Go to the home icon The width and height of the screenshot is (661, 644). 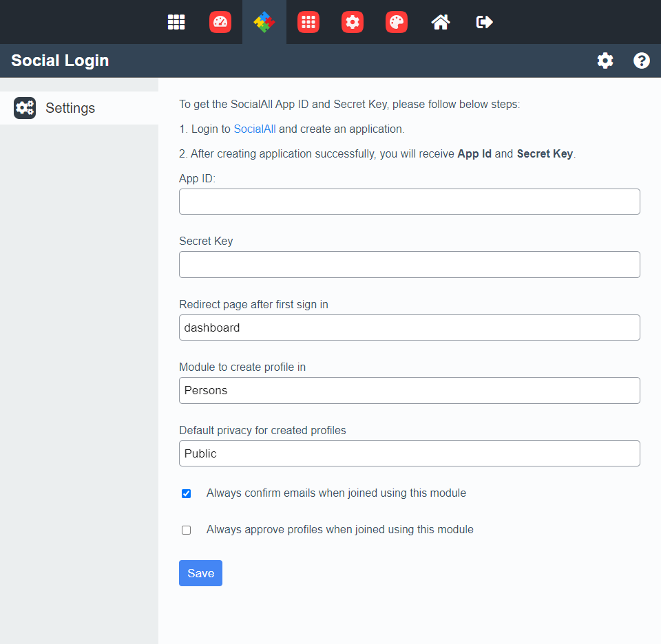point(441,22)
